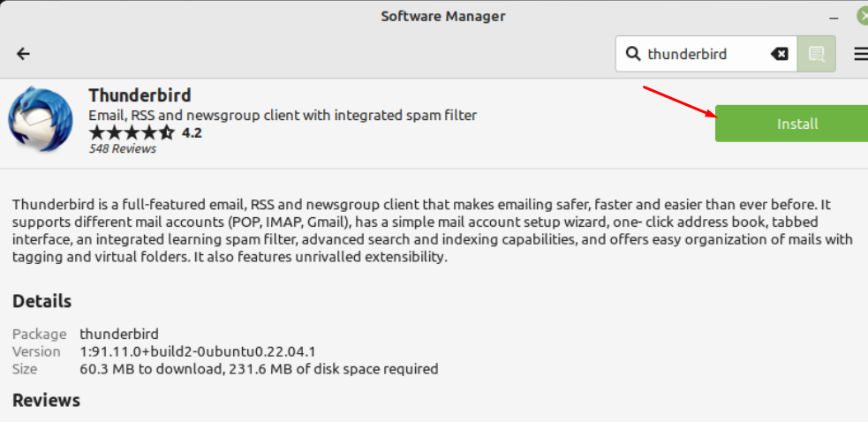Image resolution: width=868 pixels, height=422 pixels.
Task: Select the Thunderbird title heading
Action: coord(140,95)
